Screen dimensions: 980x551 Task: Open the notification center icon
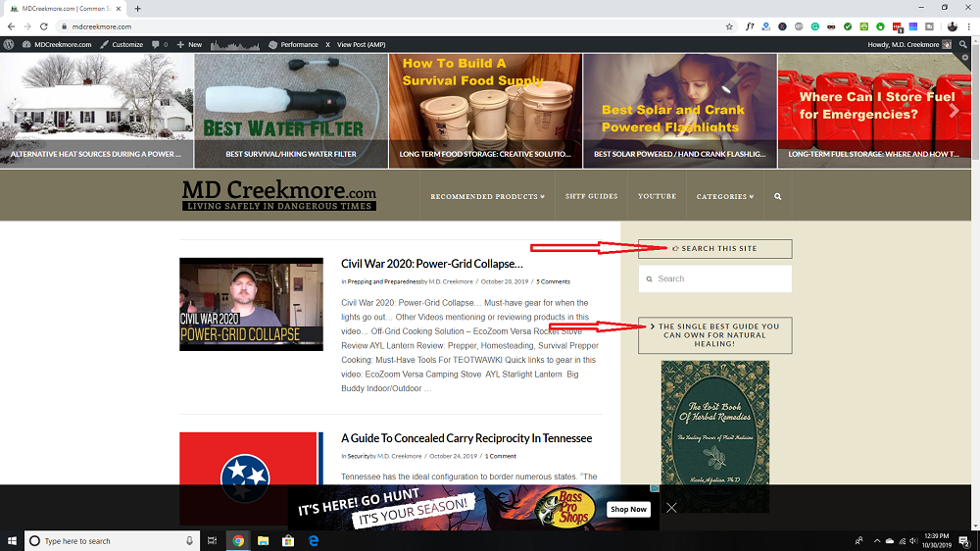[x=964, y=541]
